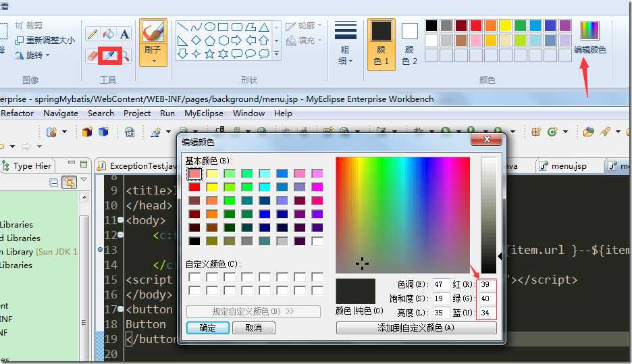Click the Red (红) value field

coord(487,284)
